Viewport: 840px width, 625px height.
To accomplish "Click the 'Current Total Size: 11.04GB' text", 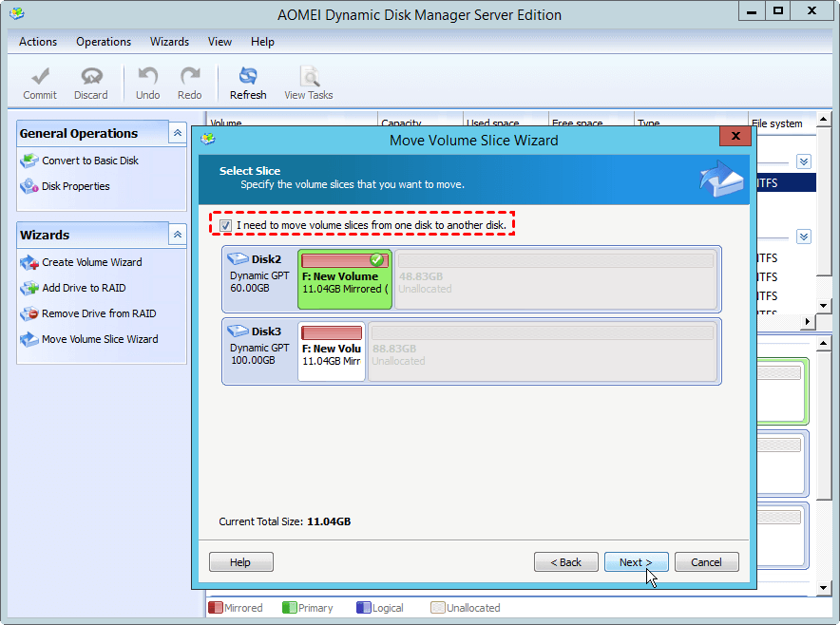I will [285, 521].
